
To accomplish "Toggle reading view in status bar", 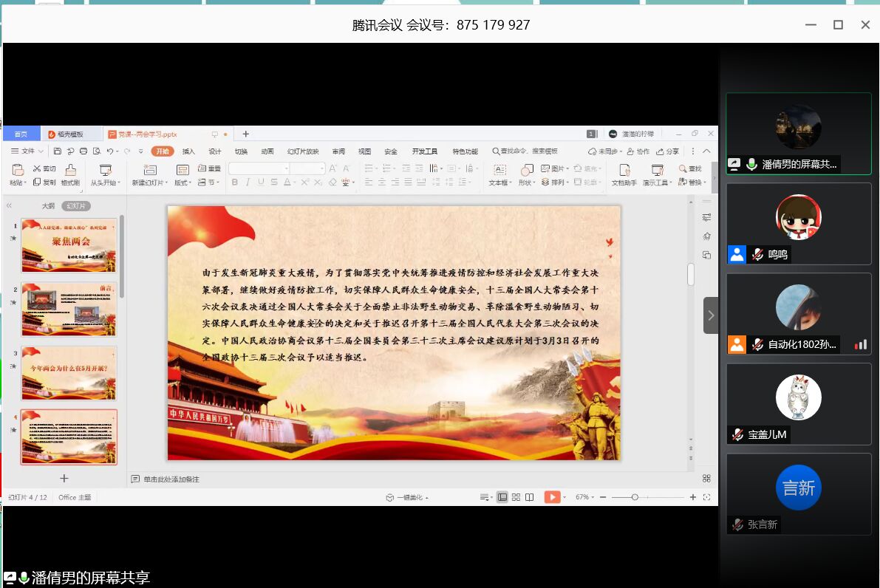I will pos(529,497).
